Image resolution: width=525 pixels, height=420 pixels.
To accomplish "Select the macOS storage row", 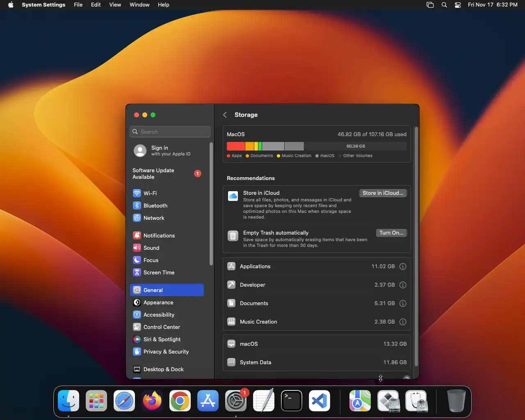I will [317, 344].
